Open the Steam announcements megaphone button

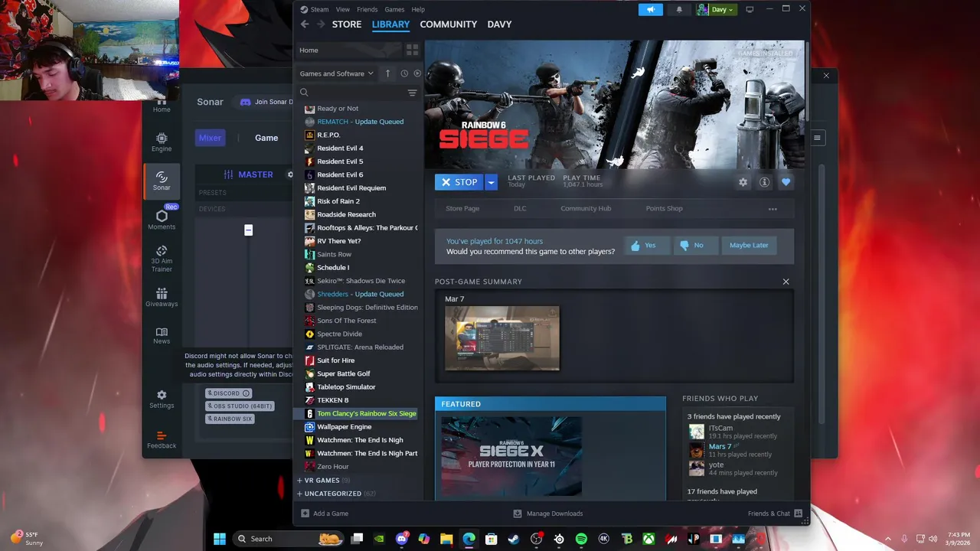[x=651, y=9]
